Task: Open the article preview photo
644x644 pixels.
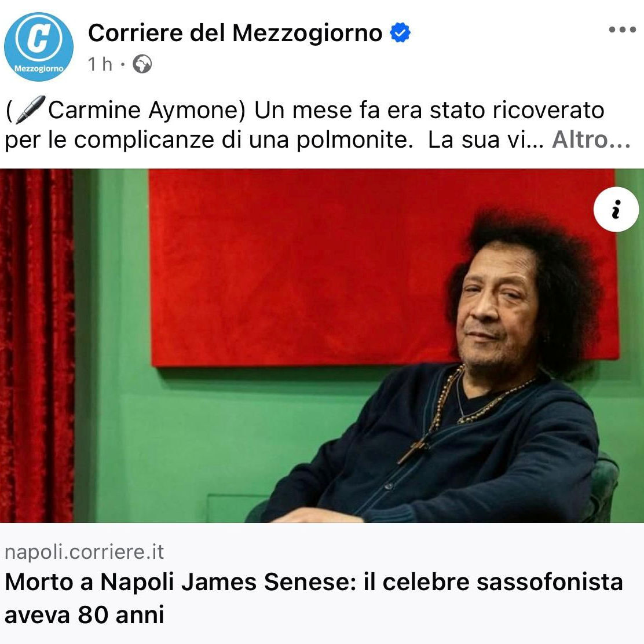Action: 322,345
